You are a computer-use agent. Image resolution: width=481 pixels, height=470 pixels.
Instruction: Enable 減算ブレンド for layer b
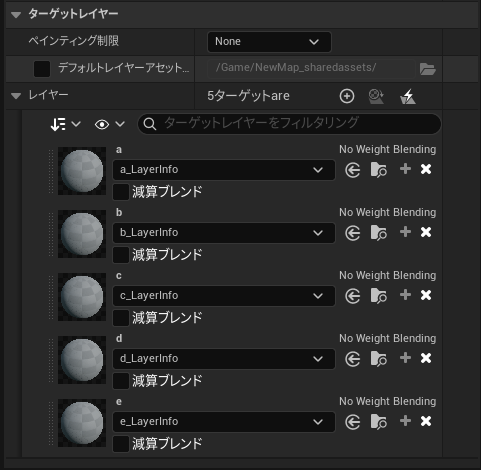pyautogui.click(x=121, y=255)
